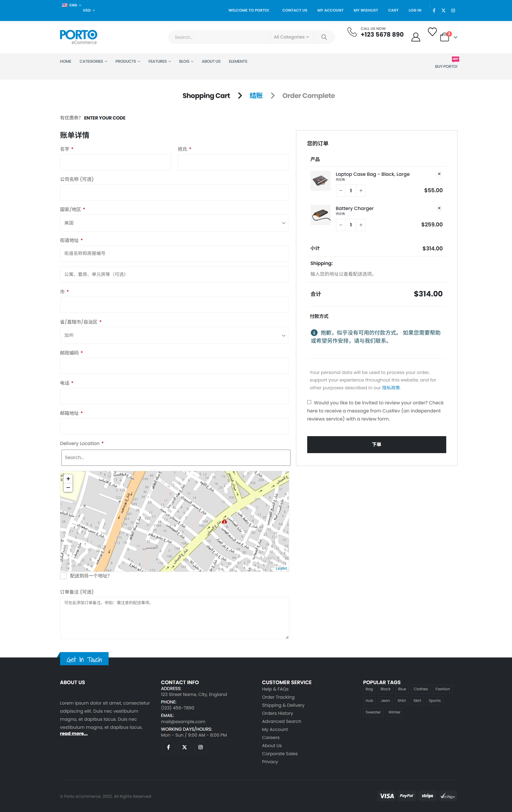The width and height of the screenshot is (512, 812).
Task: Click the ENTER YOUR CODE coupon link
Action: pos(105,118)
